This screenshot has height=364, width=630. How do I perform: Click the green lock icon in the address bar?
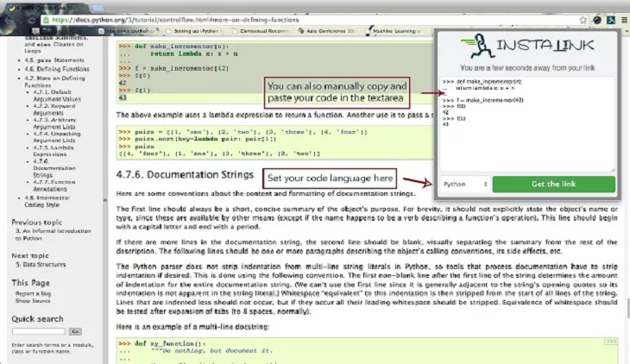[x=46, y=20]
